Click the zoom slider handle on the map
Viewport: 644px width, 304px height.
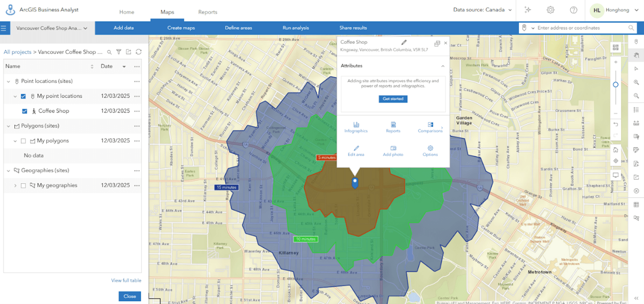616,85
